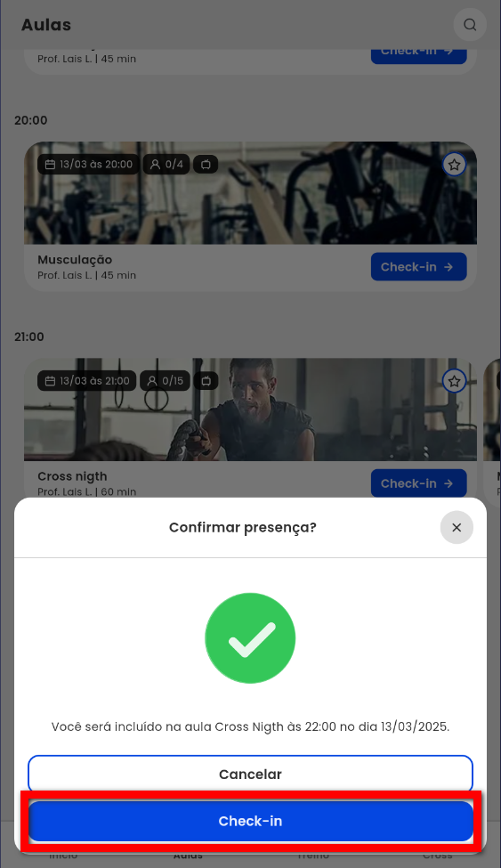
Task: Open the search magnifier icon
Action: [470, 25]
